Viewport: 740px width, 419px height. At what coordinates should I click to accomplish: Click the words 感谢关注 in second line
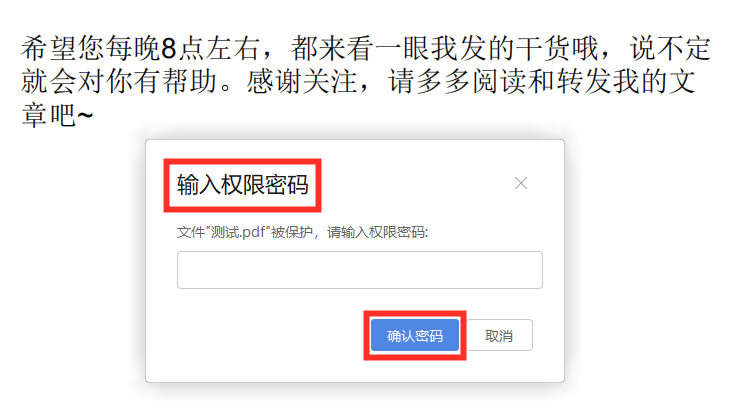(x=301, y=81)
